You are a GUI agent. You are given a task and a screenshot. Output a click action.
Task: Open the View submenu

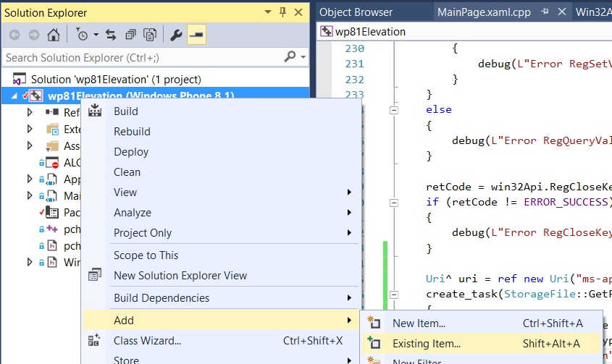pyautogui.click(x=220, y=192)
